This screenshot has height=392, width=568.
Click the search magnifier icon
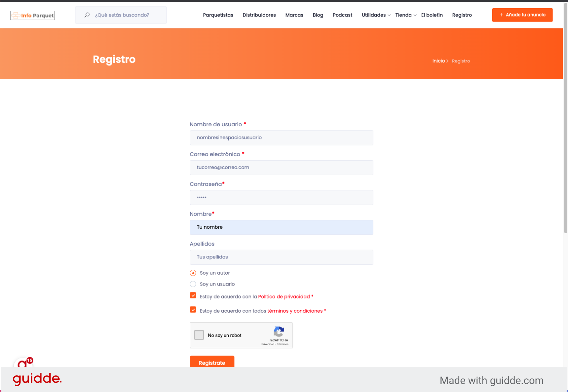pyautogui.click(x=87, y=15)
